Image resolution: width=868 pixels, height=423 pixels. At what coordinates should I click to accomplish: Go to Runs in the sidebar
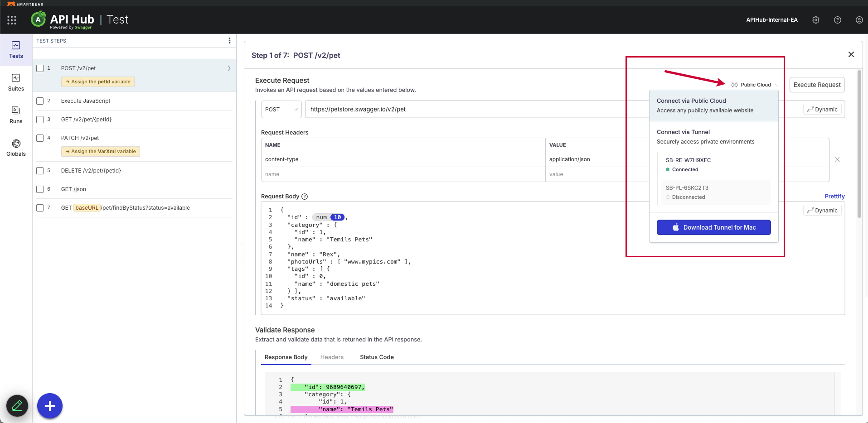16,115
